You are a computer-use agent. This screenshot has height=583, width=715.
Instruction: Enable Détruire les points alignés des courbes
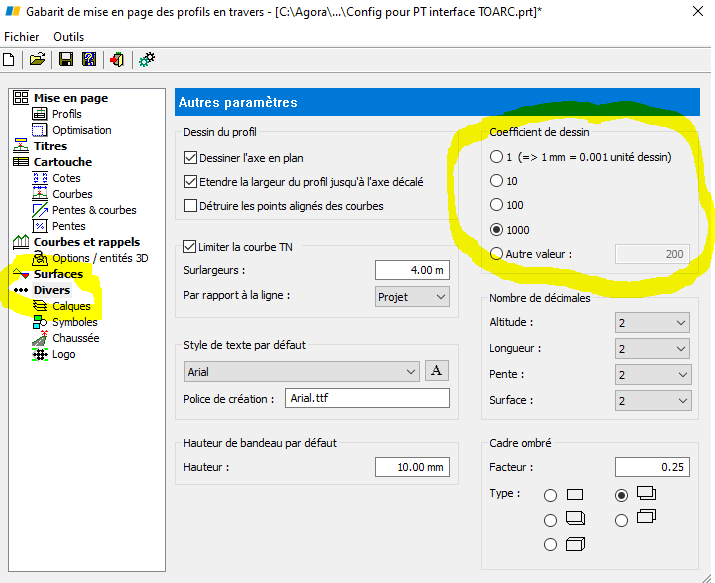click(190, 206)
